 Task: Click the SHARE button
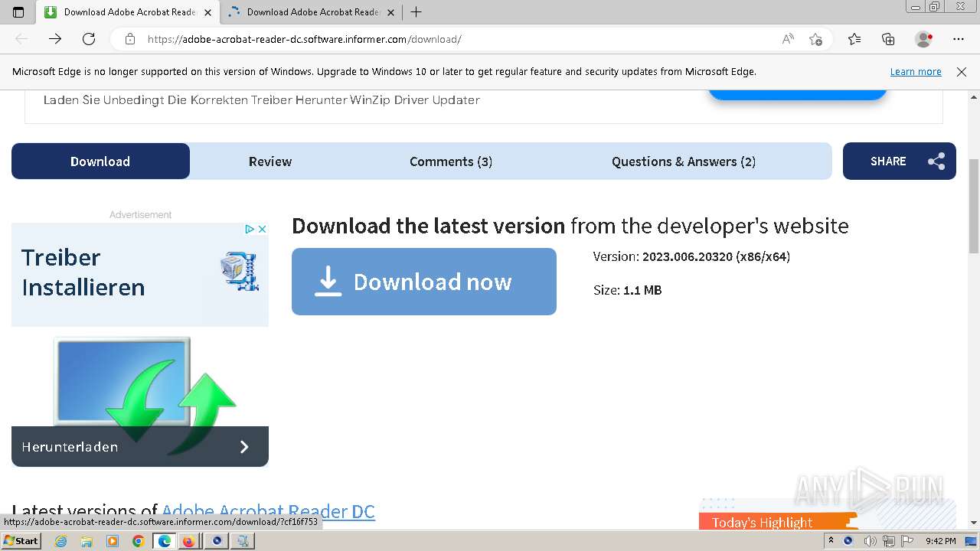click(900, 161)
